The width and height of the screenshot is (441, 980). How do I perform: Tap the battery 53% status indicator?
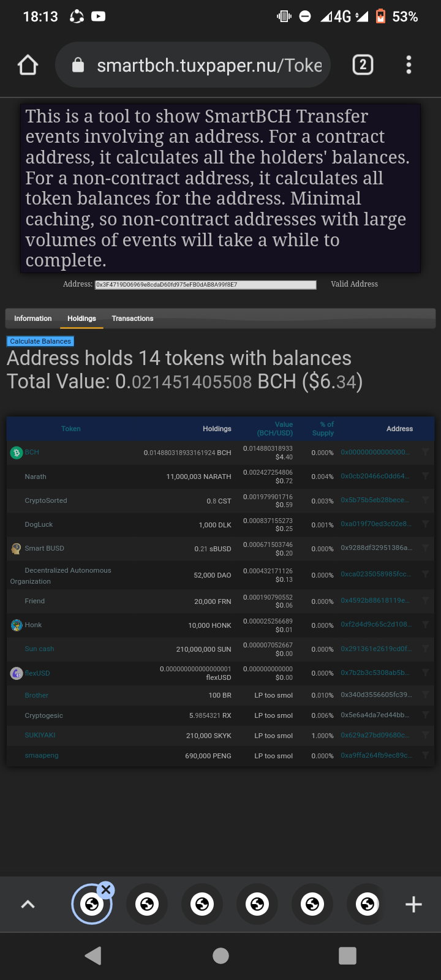(x=397, y=17)
